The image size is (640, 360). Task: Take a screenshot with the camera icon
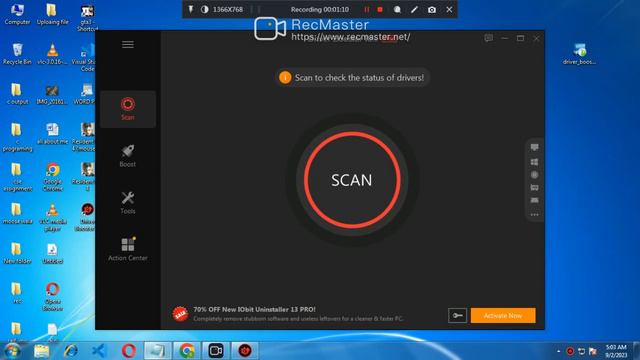[x=432, y=9]
